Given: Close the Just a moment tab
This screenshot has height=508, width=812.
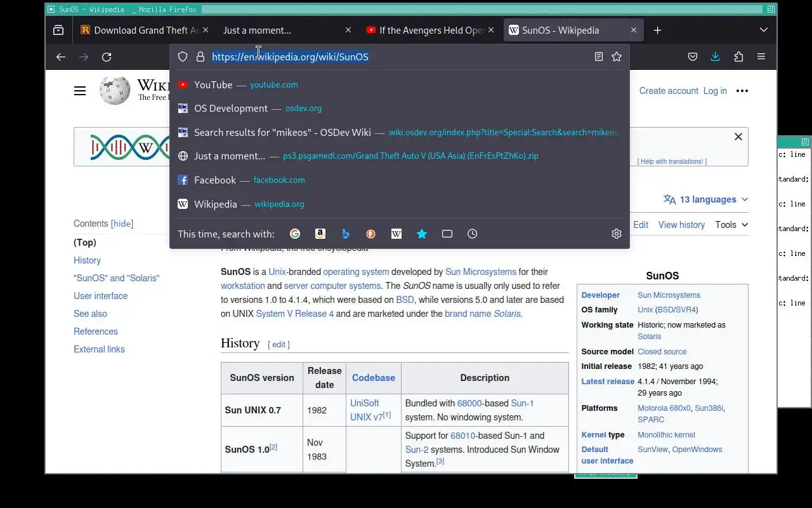Looking at the screenshot, I should 348,30.
